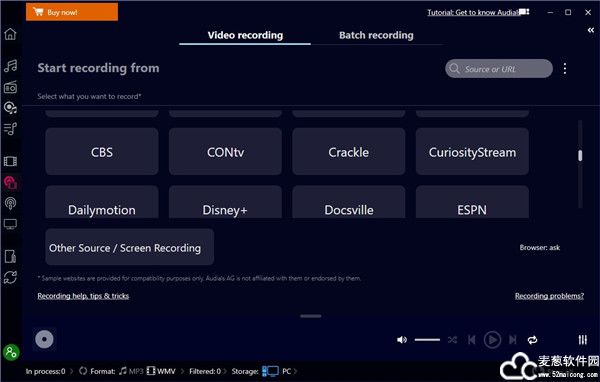This screenshot has height=382, width=600.
Task: Click the Play button
Action: pyautogui.click(x=492, y=340)
